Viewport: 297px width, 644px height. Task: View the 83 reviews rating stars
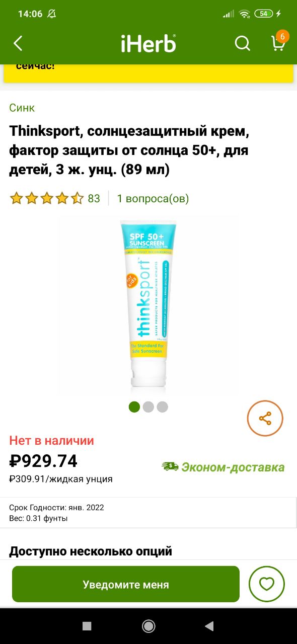tap(55, 198)
